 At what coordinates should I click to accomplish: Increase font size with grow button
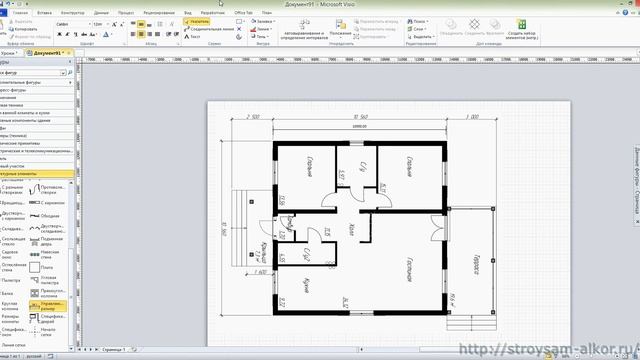click(115, 24)
